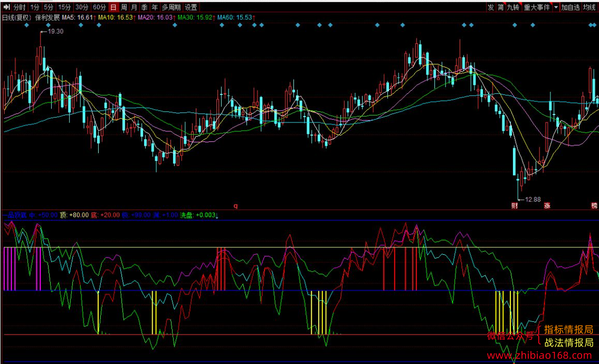Image resolution: width=599 pixels, height=364 pixels.
Task: Open the 多周期 multi-period view
Action: click(171, 7)
